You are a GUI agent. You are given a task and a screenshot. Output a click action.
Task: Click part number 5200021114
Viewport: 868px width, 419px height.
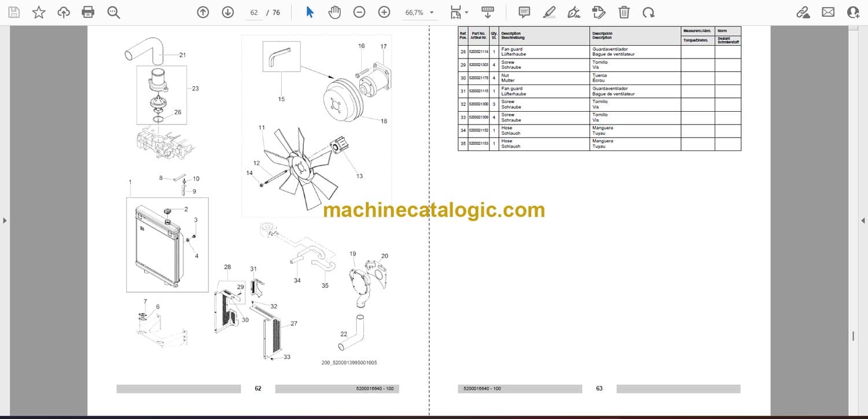479,52
